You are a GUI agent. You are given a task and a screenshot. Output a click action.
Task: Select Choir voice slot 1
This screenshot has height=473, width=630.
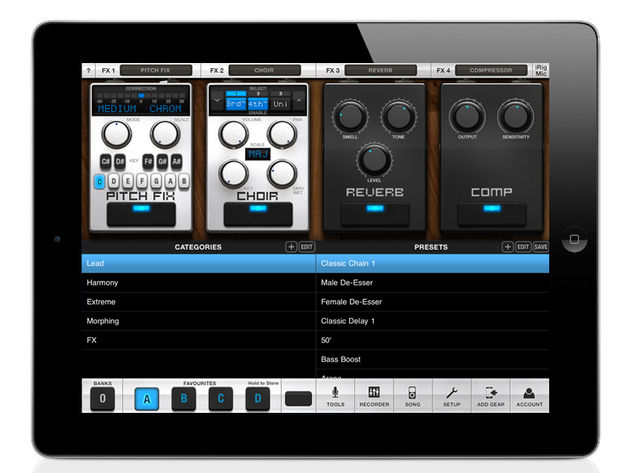point(236,94)
